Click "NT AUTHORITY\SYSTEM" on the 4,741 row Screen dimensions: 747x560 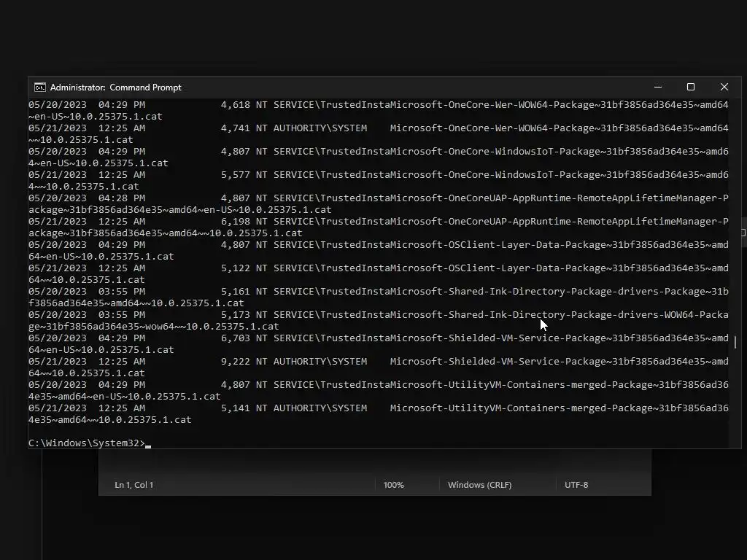[311, 128]
